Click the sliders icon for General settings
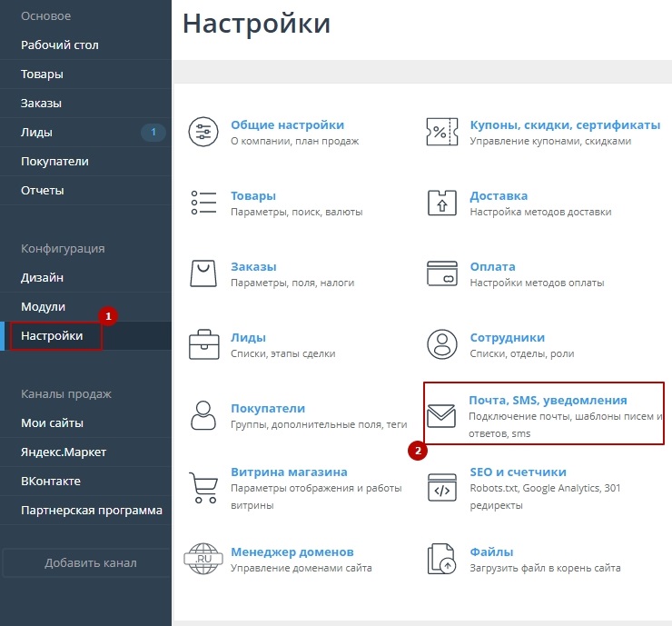672x626 pixels. click(203, 132)
